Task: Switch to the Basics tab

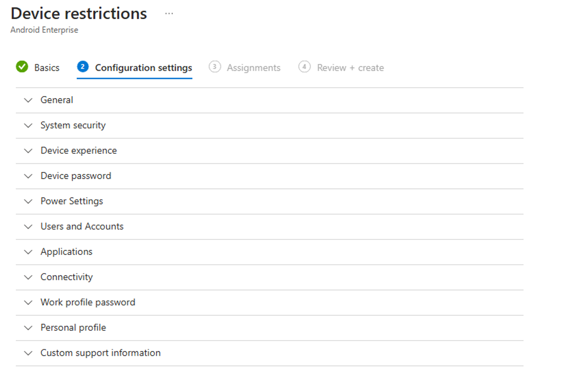Action: [47, 67]
